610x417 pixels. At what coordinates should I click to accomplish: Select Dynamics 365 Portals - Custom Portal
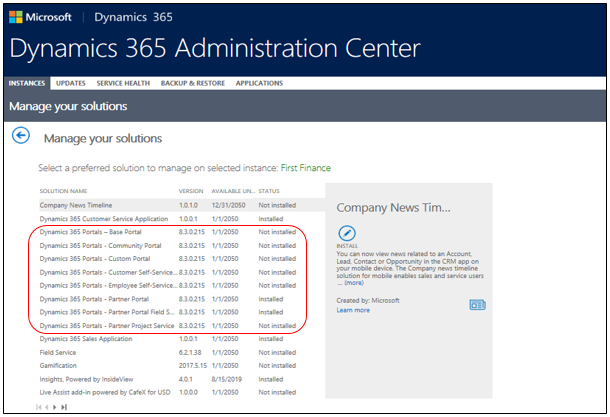[182, 259]
